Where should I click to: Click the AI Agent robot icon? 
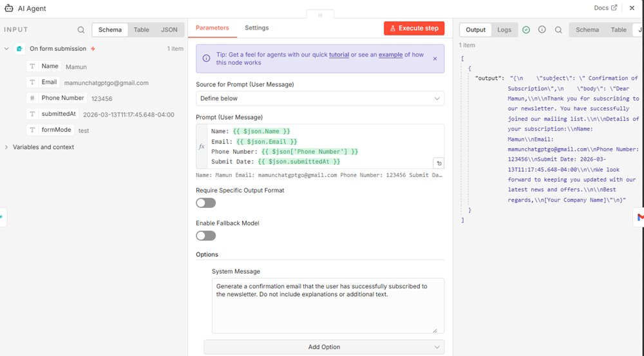tap(8, 9)
